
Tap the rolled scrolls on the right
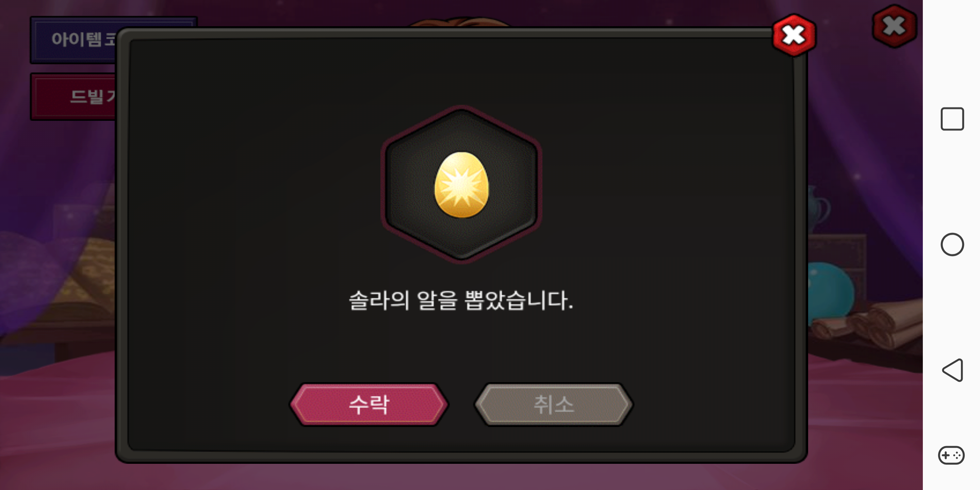point(867,323)
